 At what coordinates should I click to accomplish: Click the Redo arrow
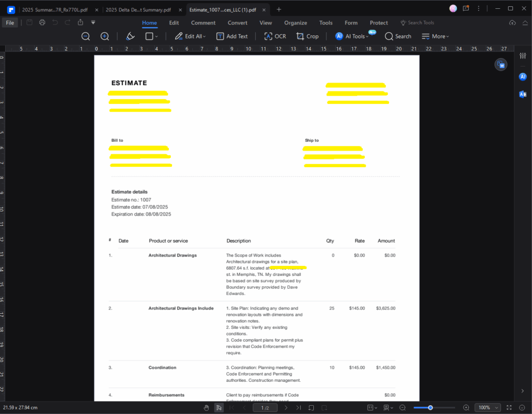(x=68, y=22)
